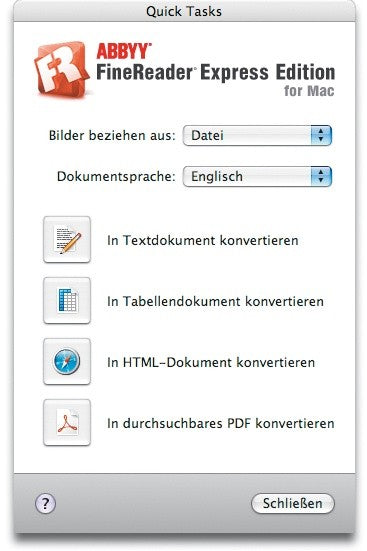
Task: Open the 'Bilder beziehen aus' Datei dropdown
Action: (257, 135)
